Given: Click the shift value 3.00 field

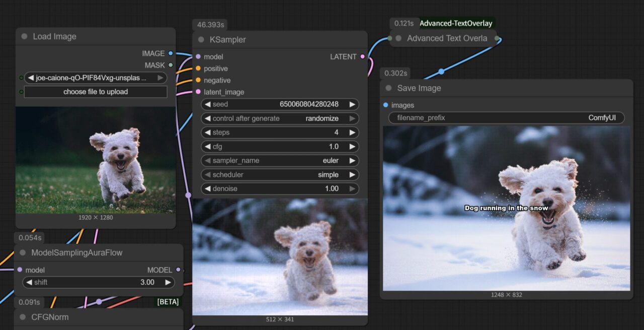Looking at the screenshot, I should pyautogui.click(x=99, y=282).
